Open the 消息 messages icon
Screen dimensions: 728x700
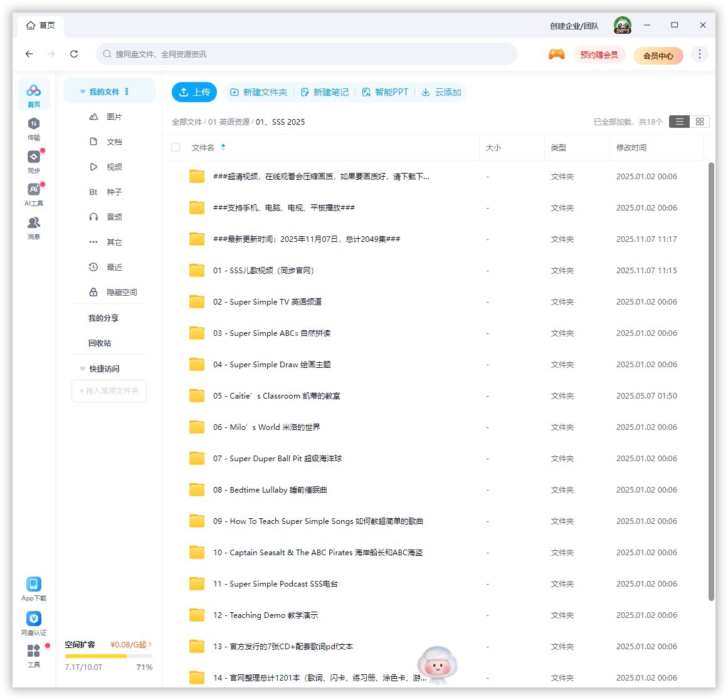pyautogui.click(x=34, y=223)
